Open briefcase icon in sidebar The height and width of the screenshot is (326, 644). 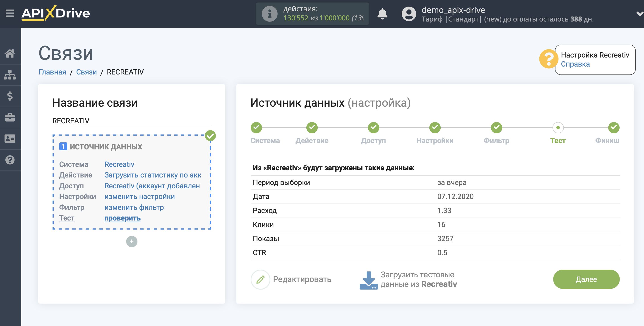click(x=10, y=117)
